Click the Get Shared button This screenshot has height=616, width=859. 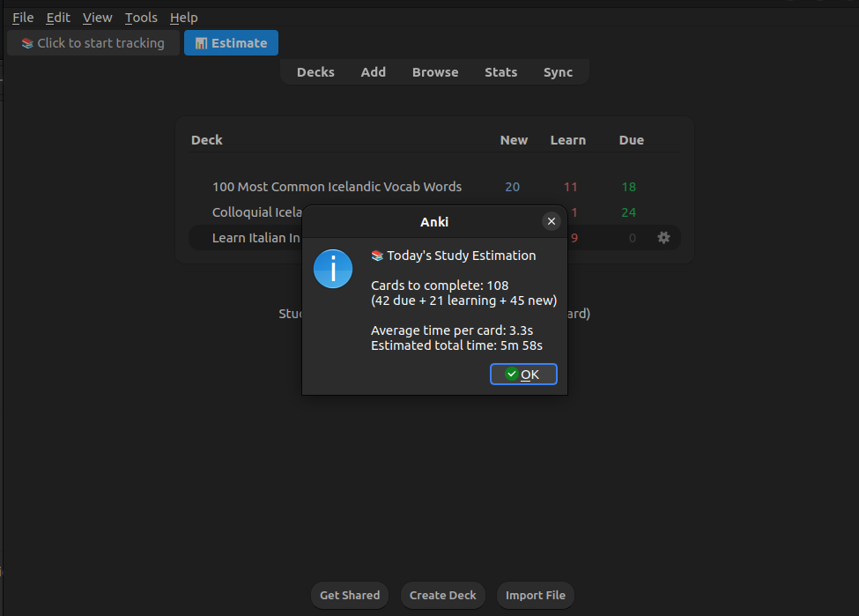pos(349,595)
